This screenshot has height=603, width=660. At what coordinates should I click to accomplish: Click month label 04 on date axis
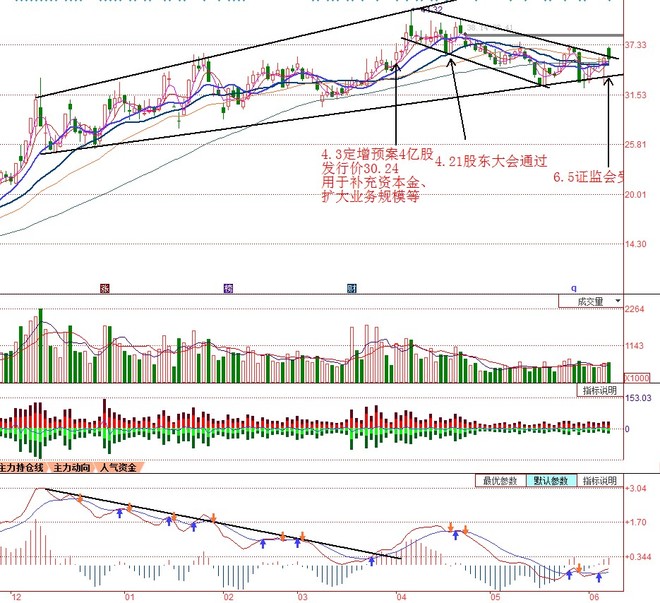[401, 597]
